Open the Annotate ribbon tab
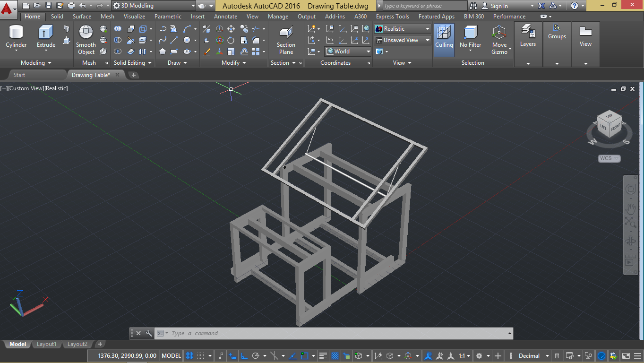644x363 pixels. point(226,17)
